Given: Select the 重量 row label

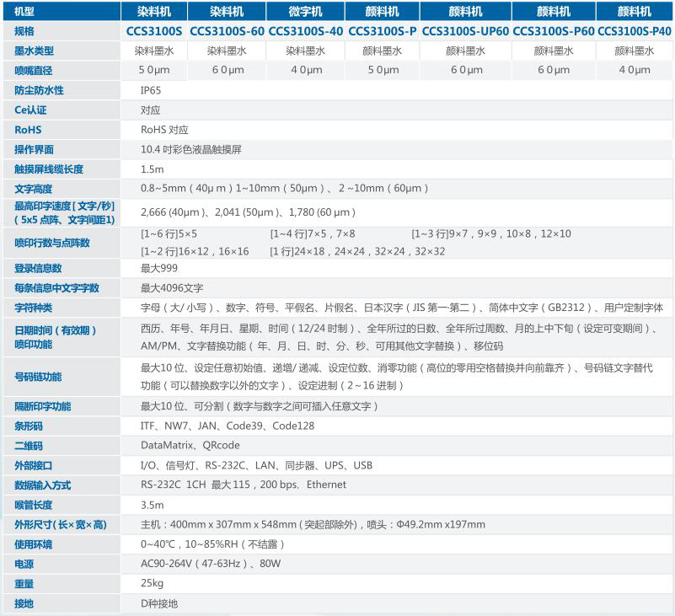Looking at the screenshot, I should click(24, 584).
